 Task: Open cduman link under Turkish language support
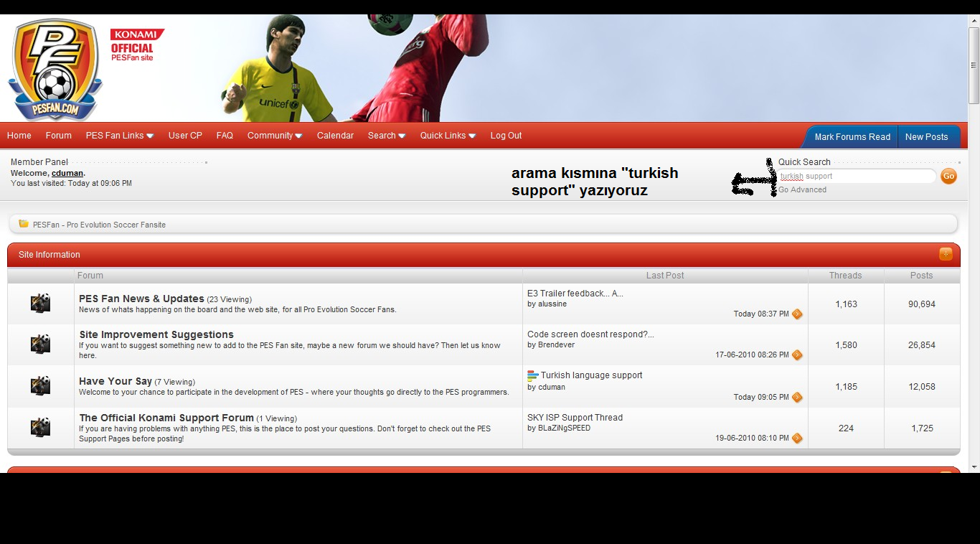tap(552, 387)
